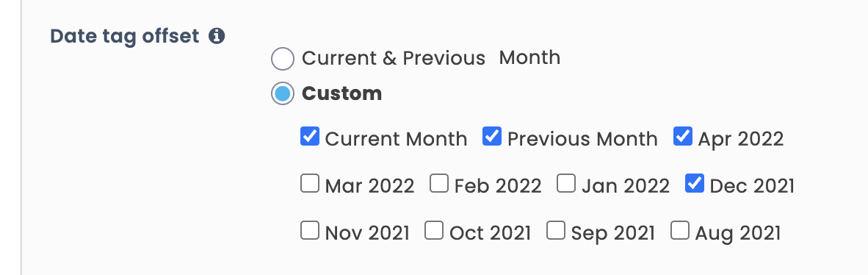Uncheck the Previous Month checkbox

coord(492,136)
